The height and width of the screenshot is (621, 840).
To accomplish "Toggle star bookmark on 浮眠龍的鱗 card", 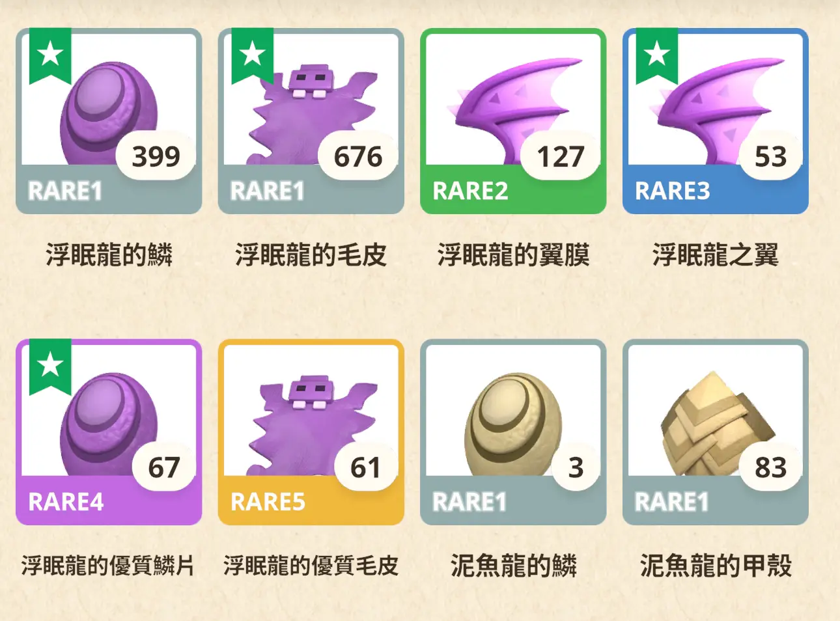I will point(50,55).
